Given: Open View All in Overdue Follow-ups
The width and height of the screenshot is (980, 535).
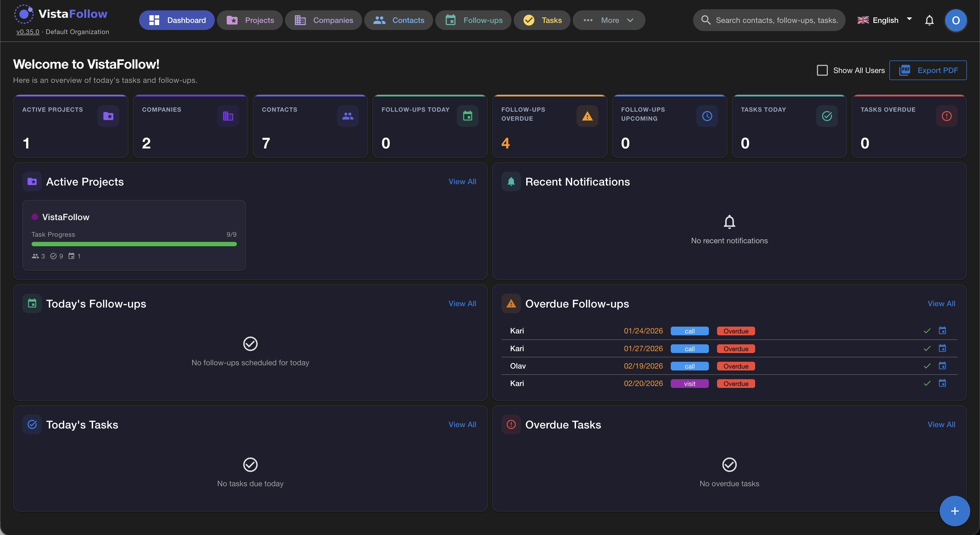Looking at the screenshot, I should pyautogui.click(x=941, y=303).
